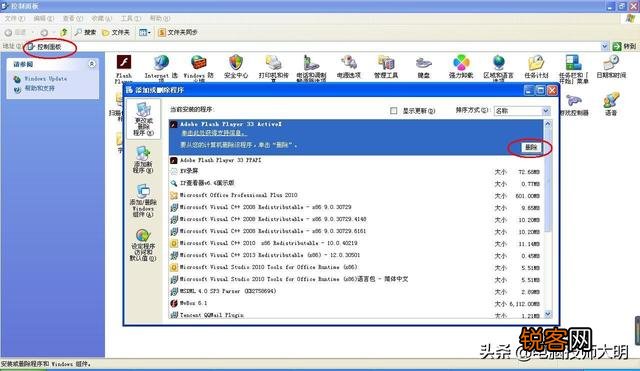Select MSXML 4.0 SP3 Parser entry

356,291
